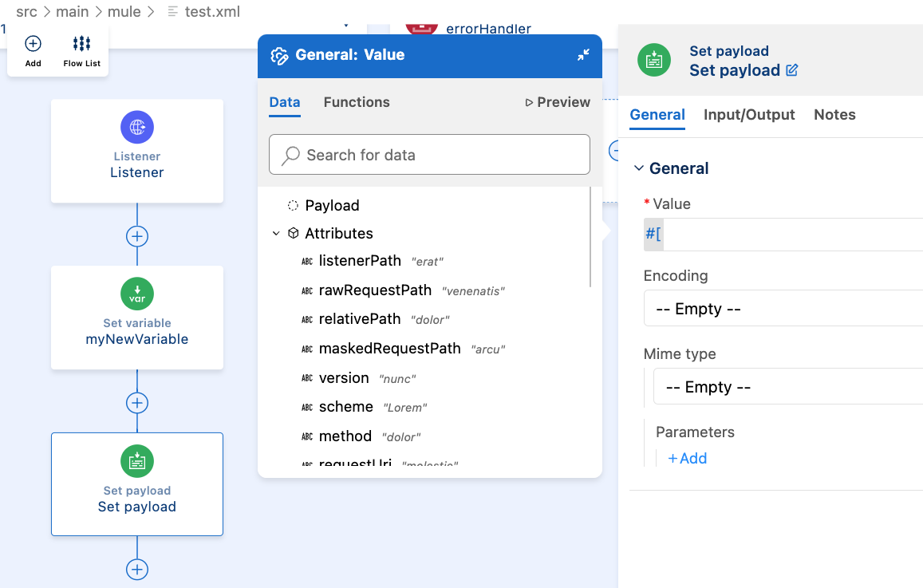Click Preview in the Value dialog
The width and height of the screenshot is (923, 588).
[x=558, y=102]
